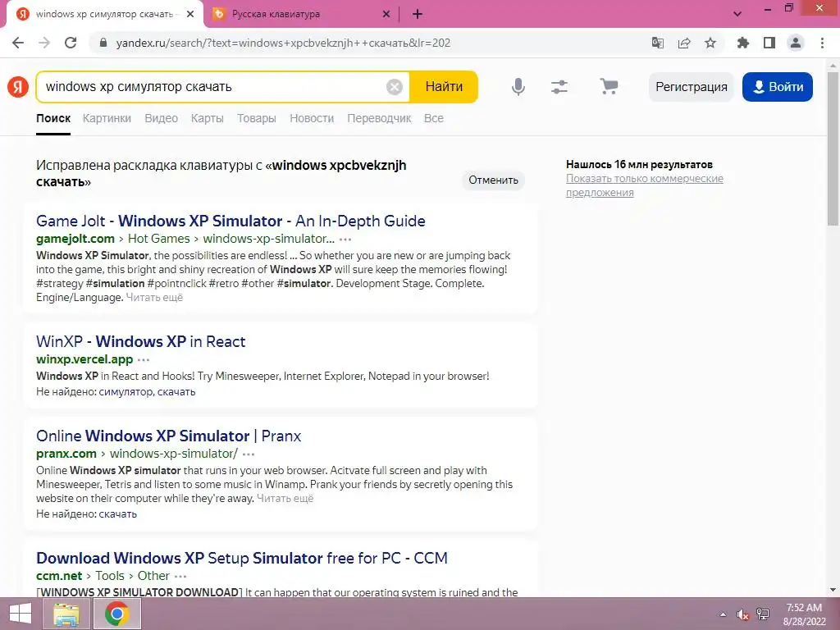Click the muted volume icon in system tray
This screenshot has height=630, width=840.
click(742, 614)
